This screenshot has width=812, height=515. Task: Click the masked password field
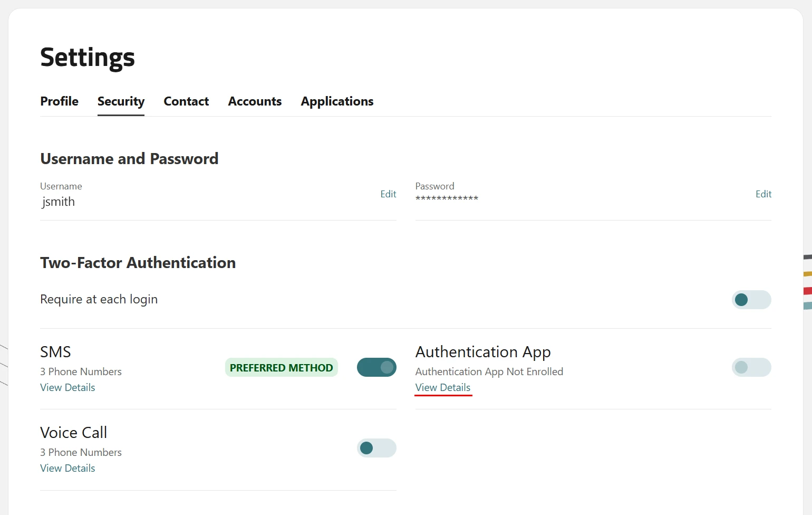tap(447, 199)
